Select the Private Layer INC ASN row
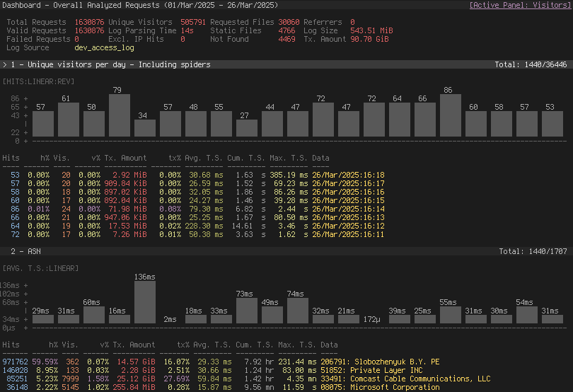This screenshot has width=573, height=392. (213, 371)
